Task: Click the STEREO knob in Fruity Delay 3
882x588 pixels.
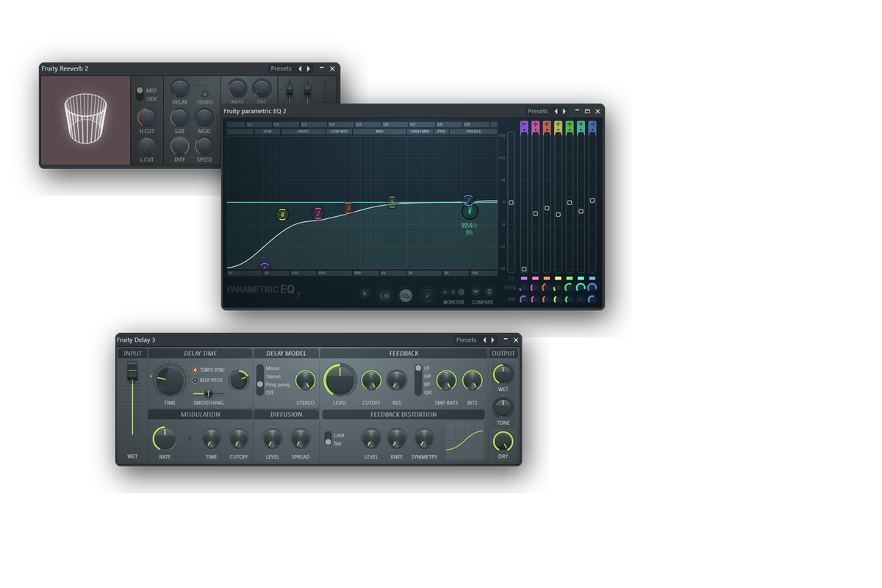Action: pyautogui.click(x=305, y=381)
